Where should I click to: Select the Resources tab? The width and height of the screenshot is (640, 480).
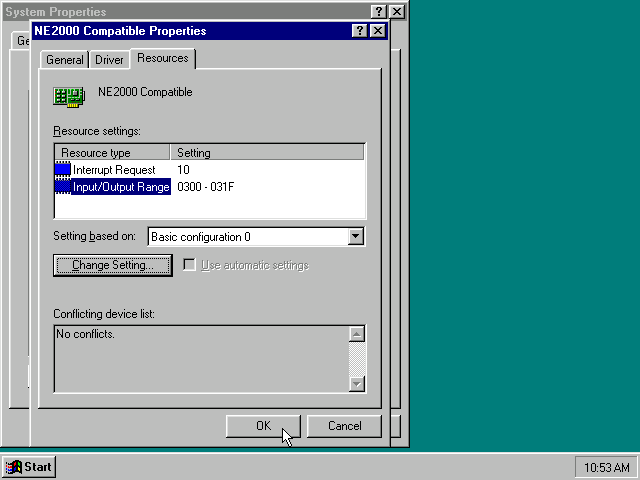click(163, 58)
